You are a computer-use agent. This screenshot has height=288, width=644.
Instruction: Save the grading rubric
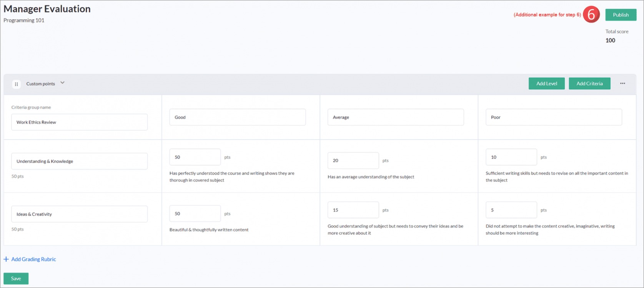pos(16,278)
